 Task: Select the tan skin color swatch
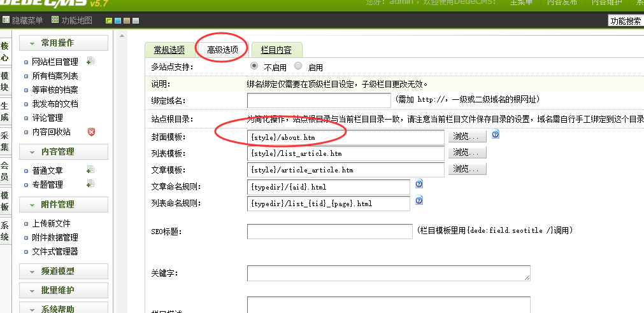point(127,20)
